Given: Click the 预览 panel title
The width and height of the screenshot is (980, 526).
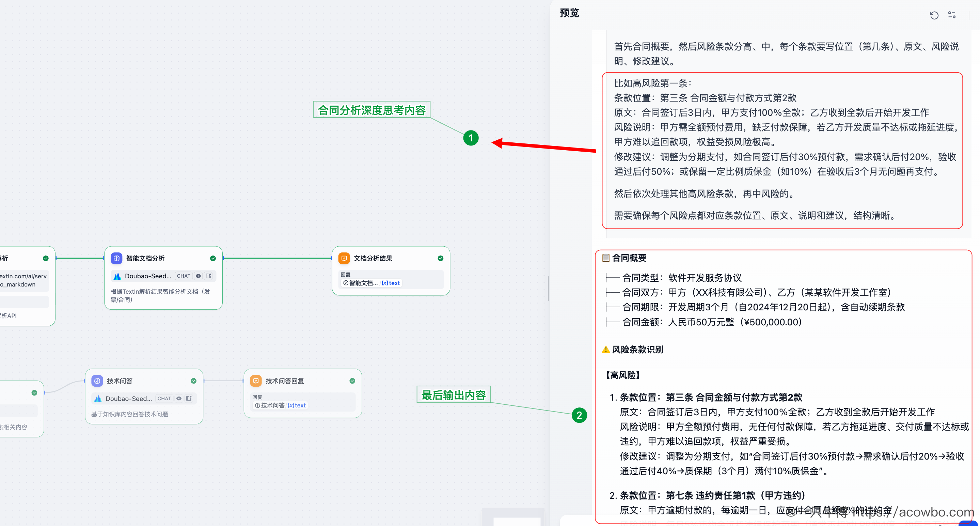Looking at the screenshot, I should (569, 13).
